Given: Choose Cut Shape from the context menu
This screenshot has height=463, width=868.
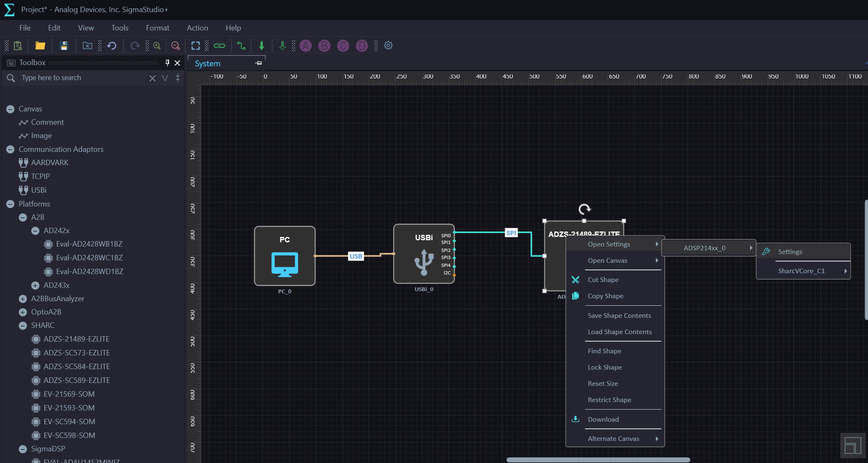Looking at the screenshot, I should pos(615,279).
